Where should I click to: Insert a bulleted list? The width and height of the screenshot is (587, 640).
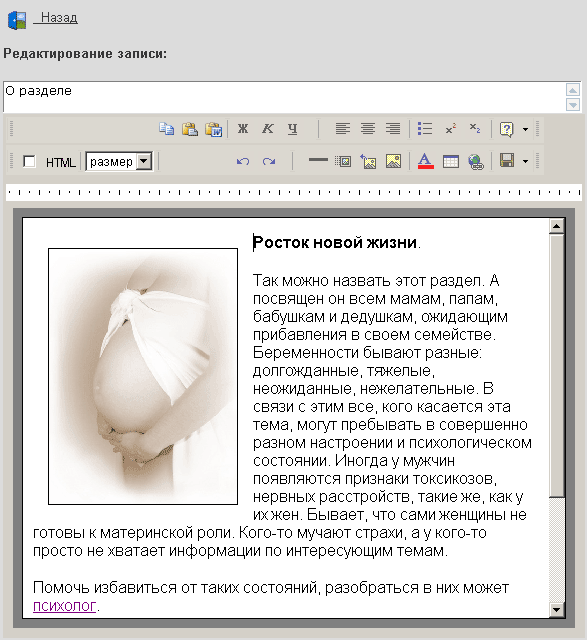tap(425, 129)
